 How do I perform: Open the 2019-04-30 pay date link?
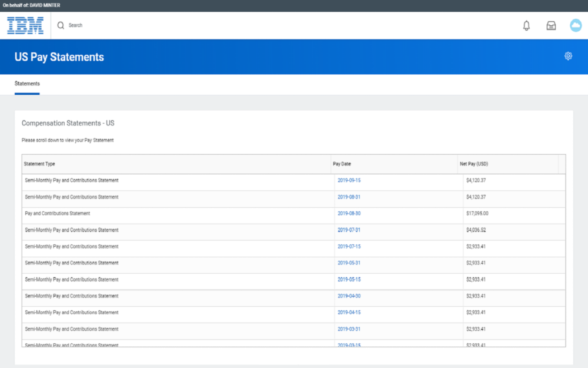(349, 296)
